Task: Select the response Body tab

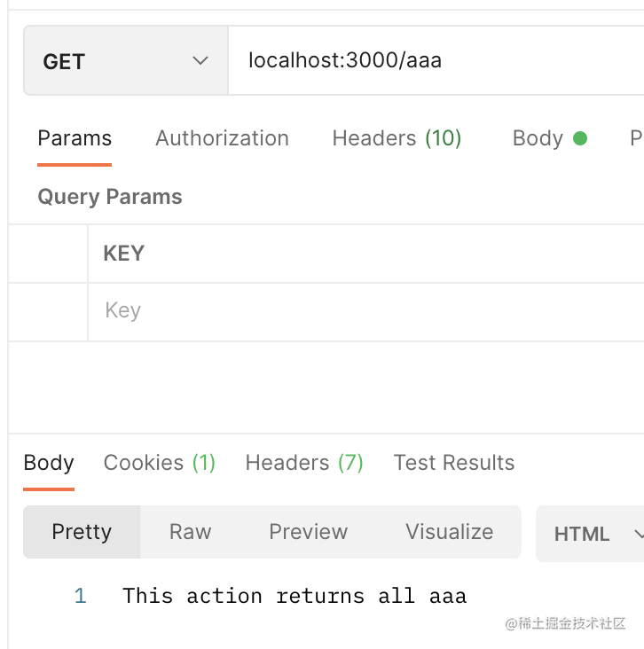Action: click(49, 463)
